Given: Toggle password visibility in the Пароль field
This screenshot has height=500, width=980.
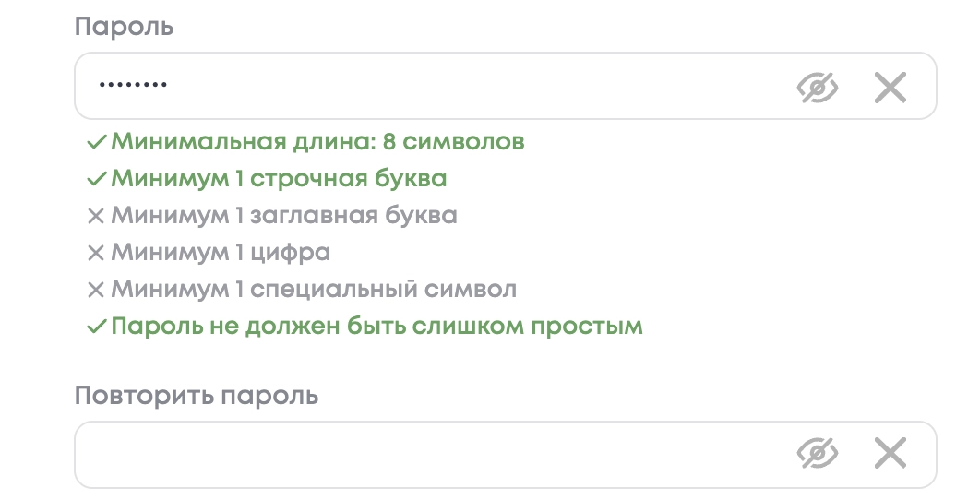Looking at the screenshot, I should coord(817,88).
